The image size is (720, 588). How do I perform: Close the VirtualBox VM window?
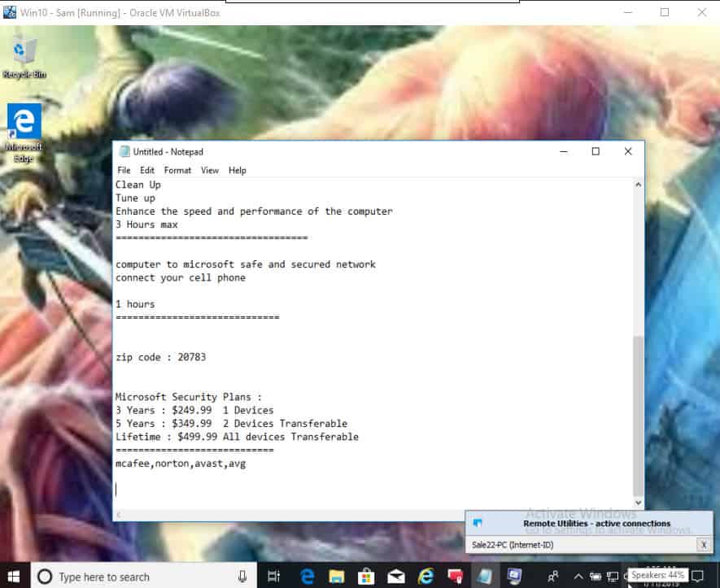point(701,12)
